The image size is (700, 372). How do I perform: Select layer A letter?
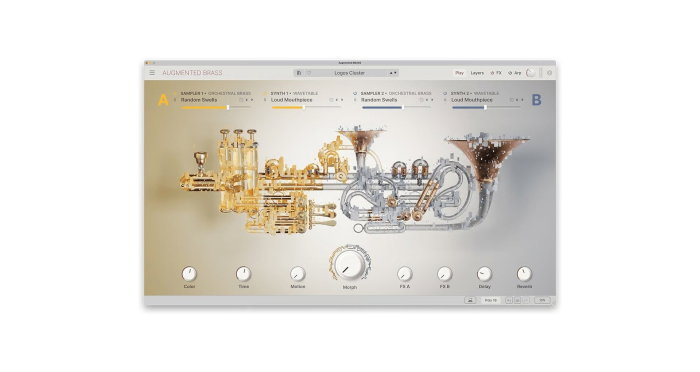[x=163, y=100]
